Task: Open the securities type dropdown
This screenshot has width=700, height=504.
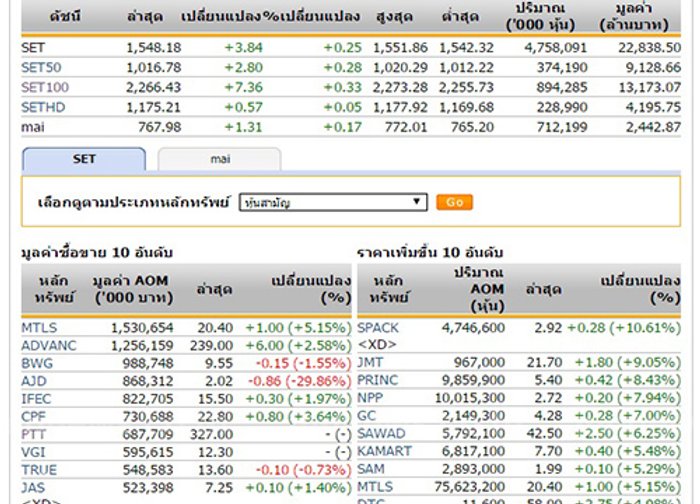Action: (x=333, y=202)
